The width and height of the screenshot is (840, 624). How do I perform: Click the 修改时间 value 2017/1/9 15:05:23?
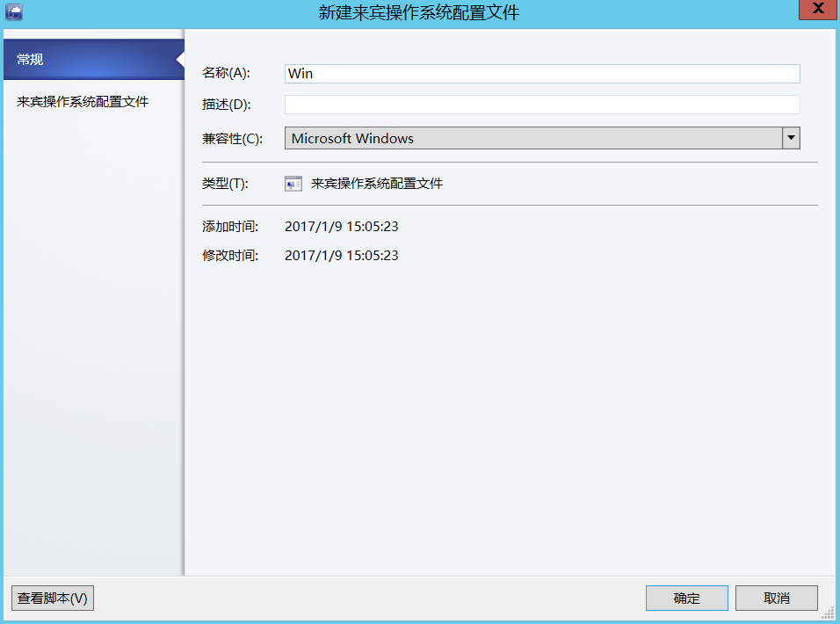[x=341, y=256]
